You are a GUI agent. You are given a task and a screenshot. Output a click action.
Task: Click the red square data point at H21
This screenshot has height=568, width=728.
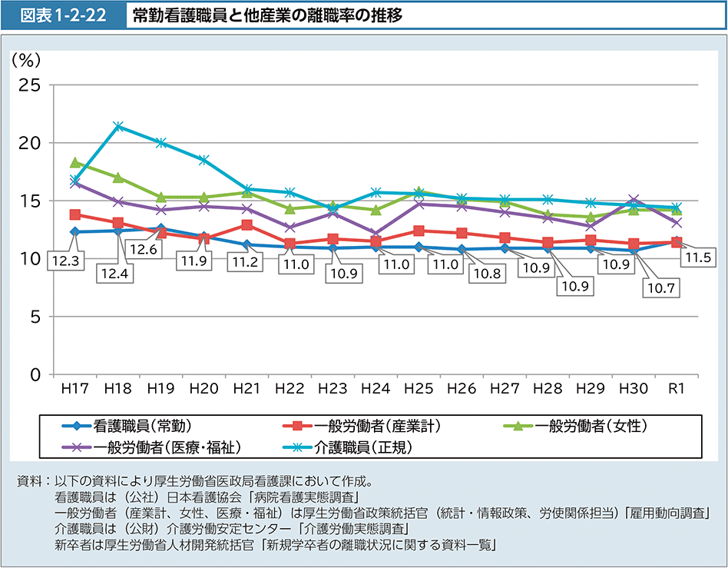point(247,225)
